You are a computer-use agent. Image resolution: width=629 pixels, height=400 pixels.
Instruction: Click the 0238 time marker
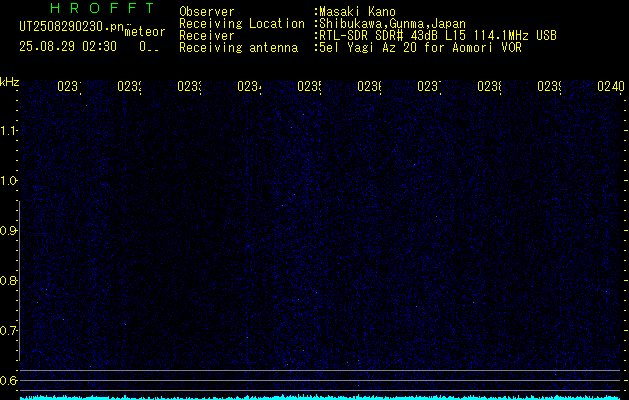tap(489, 86)
